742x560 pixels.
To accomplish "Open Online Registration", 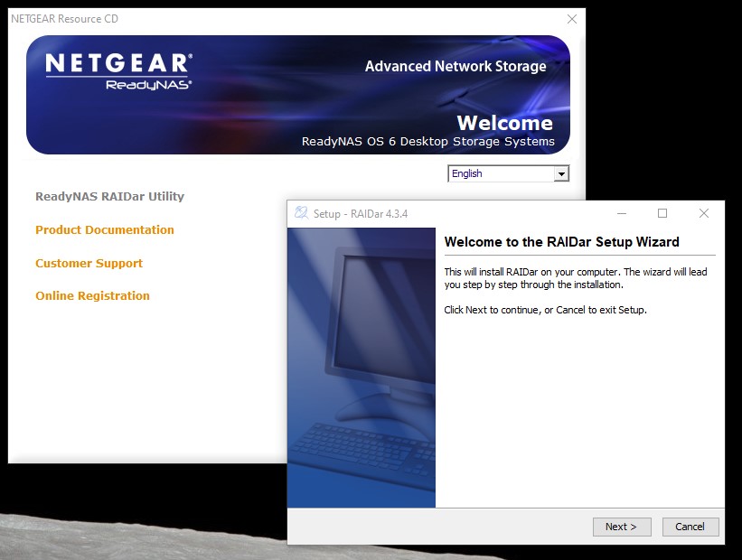I will click(92, 295).
